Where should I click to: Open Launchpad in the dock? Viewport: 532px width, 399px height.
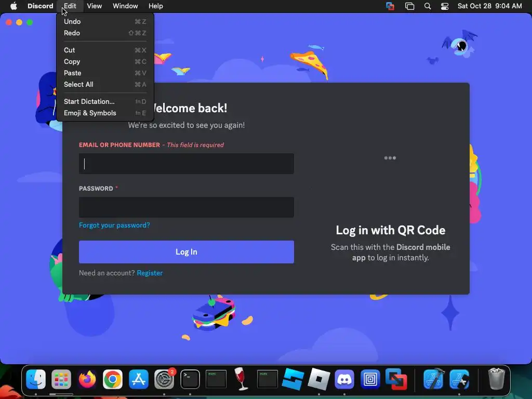pos(61,379)
